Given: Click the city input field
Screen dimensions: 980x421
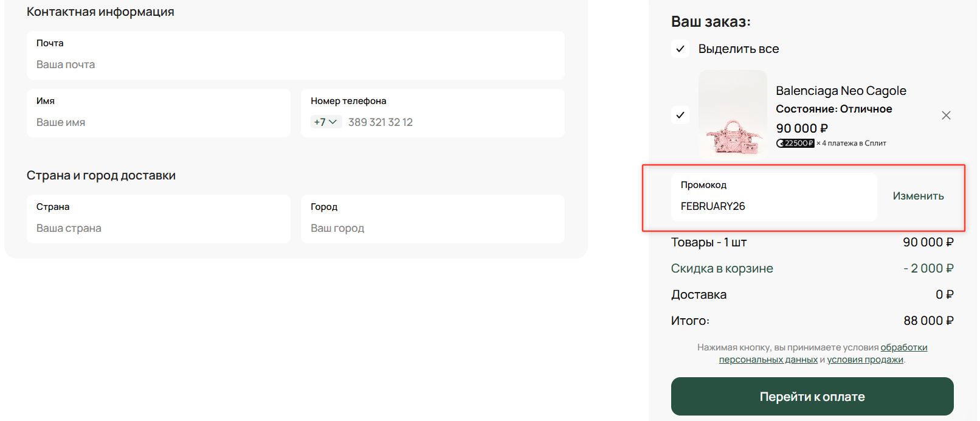Looking at the screenshot, I should tap(432, 228).
